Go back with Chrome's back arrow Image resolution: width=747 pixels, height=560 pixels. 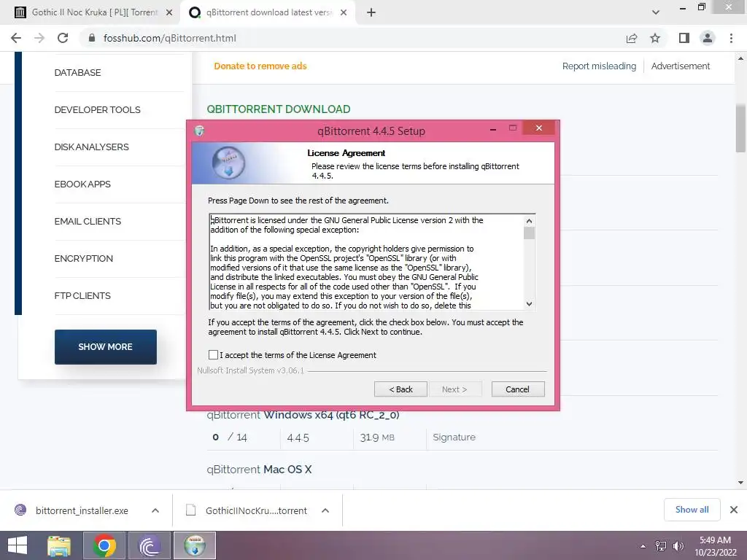coord(16,38)
